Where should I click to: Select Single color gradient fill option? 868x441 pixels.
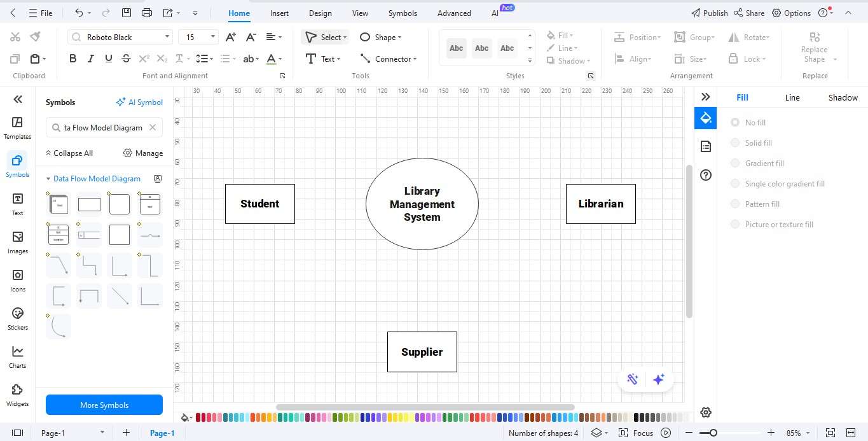(x=735, y=183)
